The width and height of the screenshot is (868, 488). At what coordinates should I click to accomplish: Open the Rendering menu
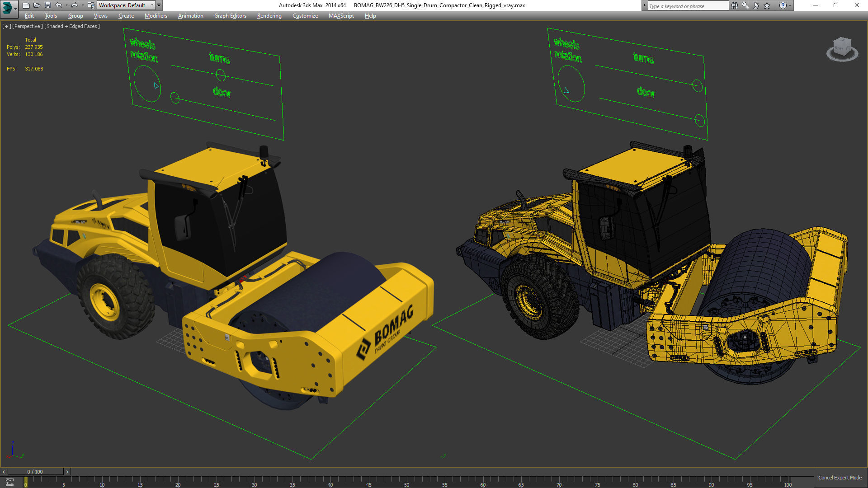point(269,16)
